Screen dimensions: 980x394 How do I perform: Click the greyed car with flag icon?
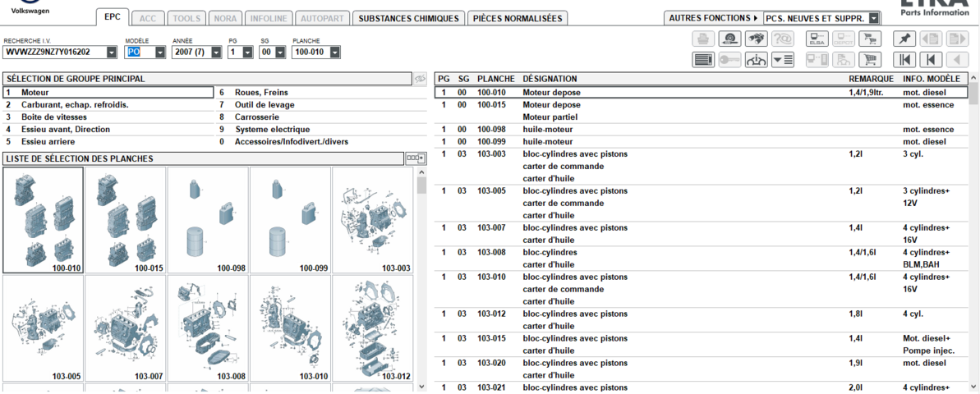coord(843,60)
